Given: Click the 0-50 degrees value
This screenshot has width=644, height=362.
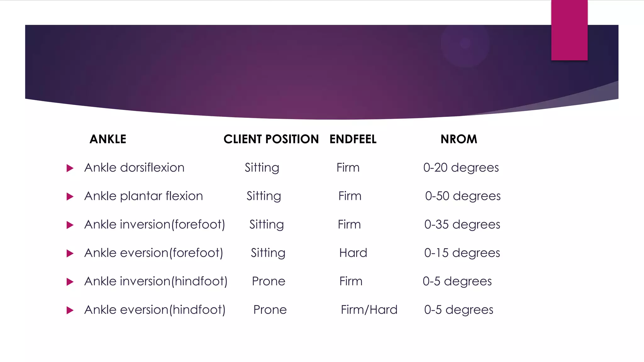Looking at the screenshot, I should [x=463, y=196].
